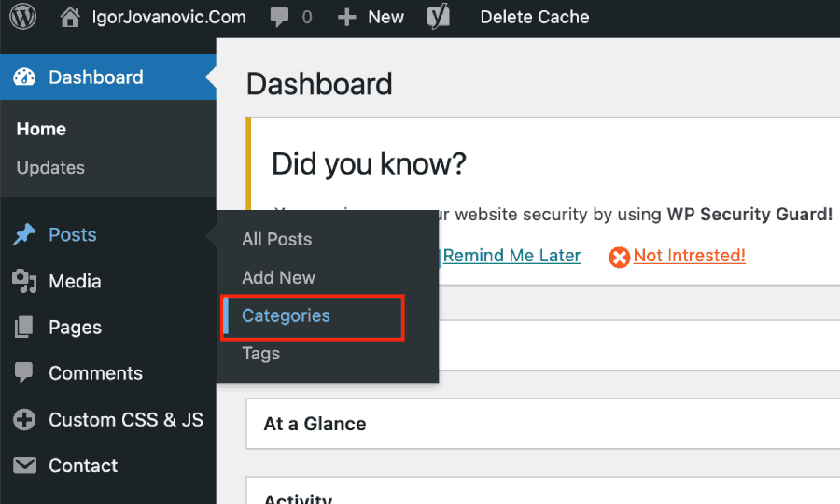Select Categories in the Posts flyout
The width and height of the screenshot is (840, 504).
click(x=286, y=315)
